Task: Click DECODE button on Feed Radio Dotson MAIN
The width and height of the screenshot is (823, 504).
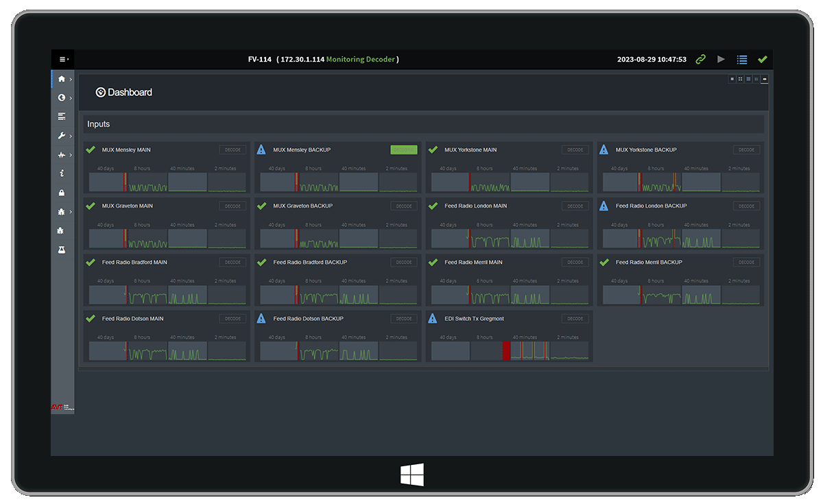Action: tap(232, 319)
